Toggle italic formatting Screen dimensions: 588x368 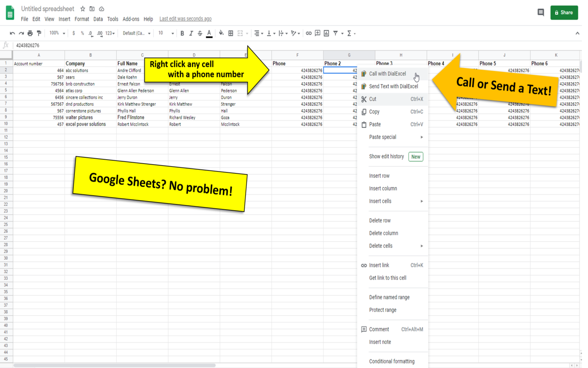(x=191, y=33)
